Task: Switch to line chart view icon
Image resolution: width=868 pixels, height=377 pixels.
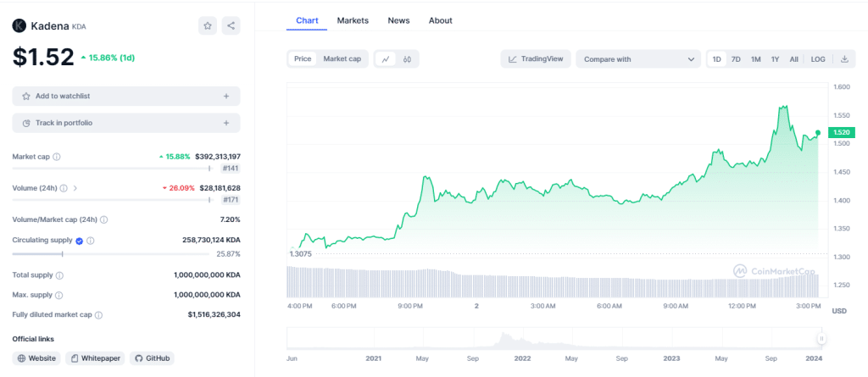Action: (386, 59)
